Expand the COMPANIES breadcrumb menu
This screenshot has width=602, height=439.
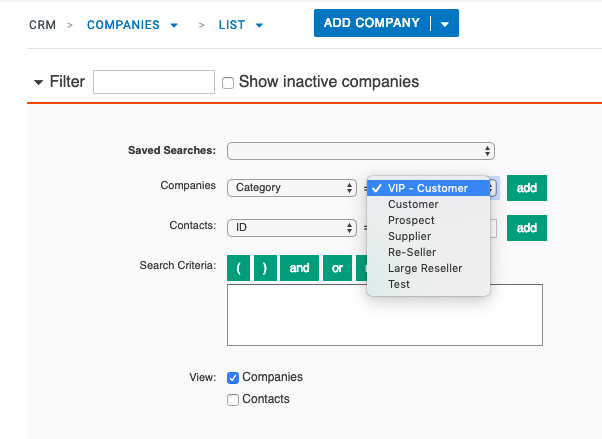coord(175,25)
